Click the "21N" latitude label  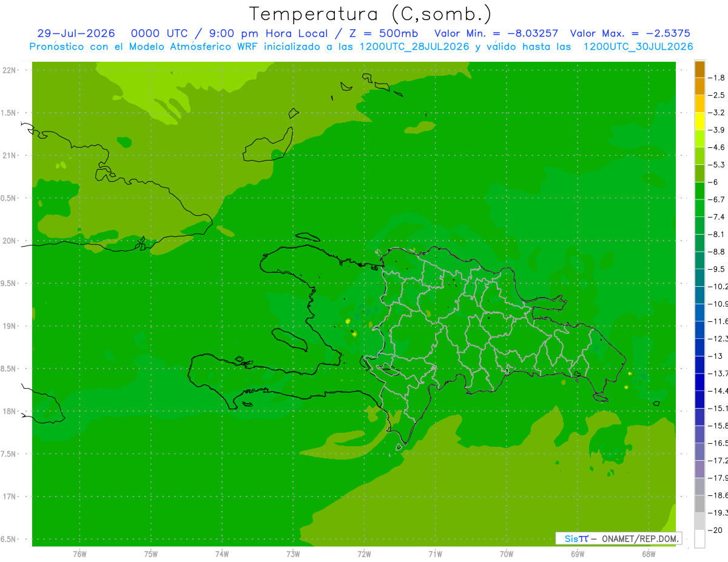tap(10, 156)
